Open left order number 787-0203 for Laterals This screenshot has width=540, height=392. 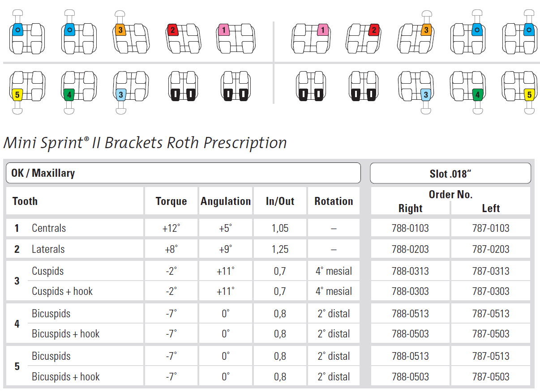pos(491,249)
